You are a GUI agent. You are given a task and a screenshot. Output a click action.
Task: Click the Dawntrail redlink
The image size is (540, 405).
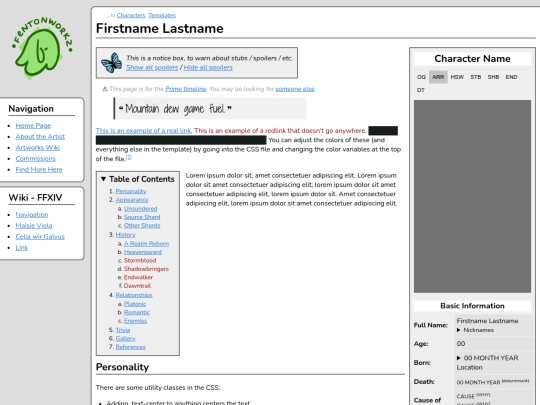coord(137,286)
